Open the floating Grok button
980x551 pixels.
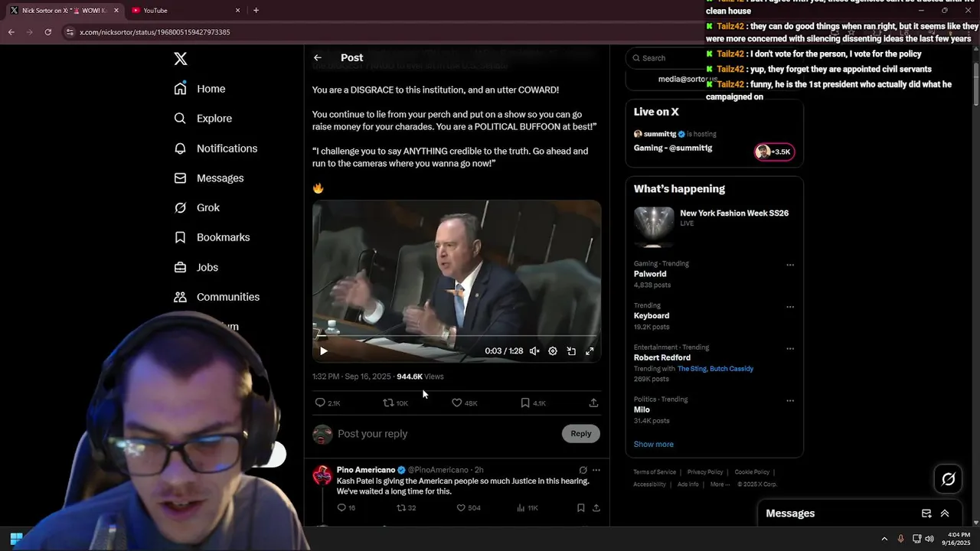(949, 479)
